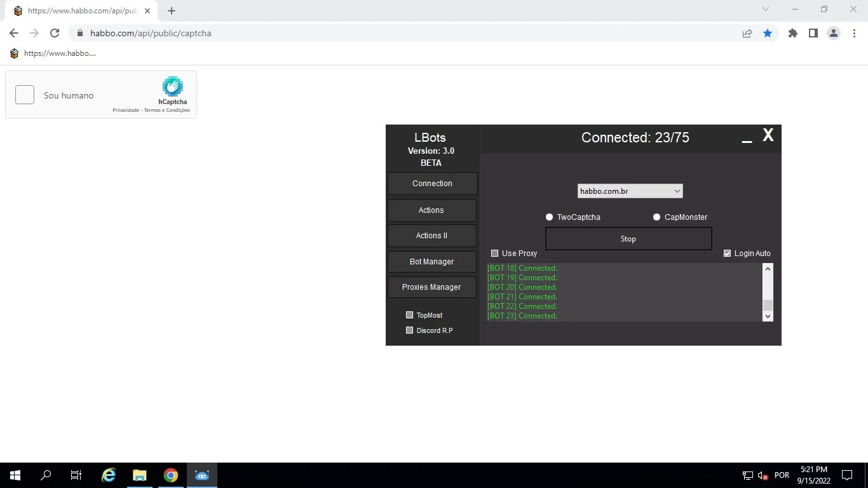Open the Actions section in LBots
Viewport: 868px width, 488px height.
431,210
